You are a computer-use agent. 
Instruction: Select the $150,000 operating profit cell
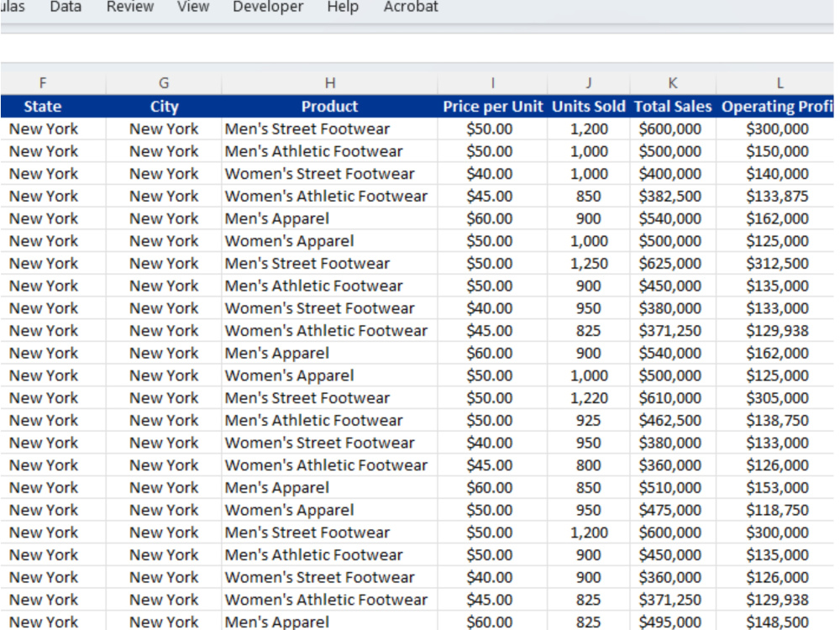coord(775,151)
